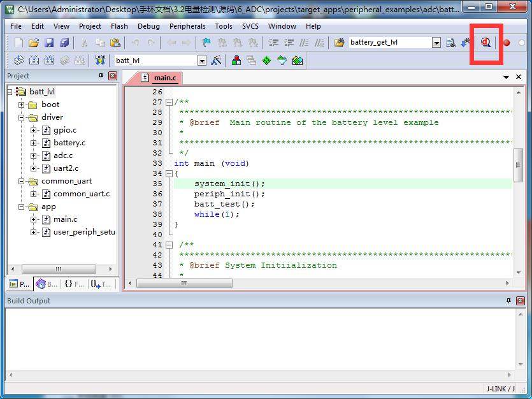Expand the boot folder in project tree
The image size is (532, 399).
tap(22, 105)
